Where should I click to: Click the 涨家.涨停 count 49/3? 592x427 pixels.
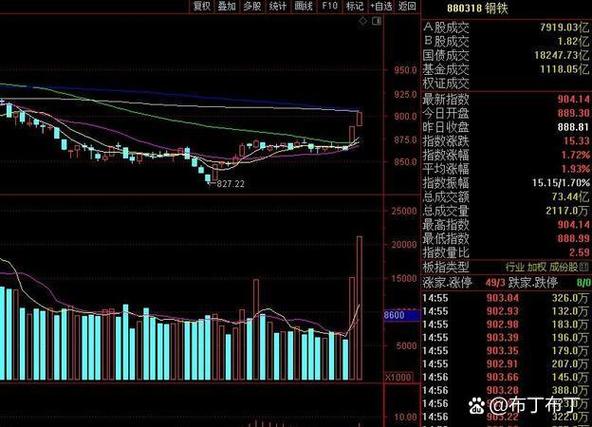click(495, 282)
